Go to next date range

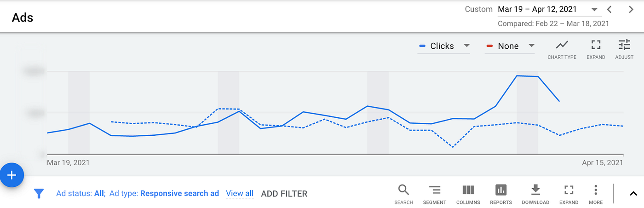click(x=631, y=9)
